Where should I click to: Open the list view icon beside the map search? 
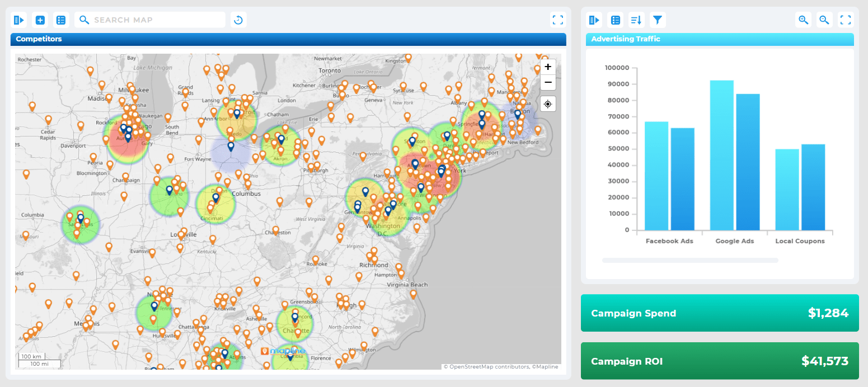pyautogui.click(x=61, y=20)
